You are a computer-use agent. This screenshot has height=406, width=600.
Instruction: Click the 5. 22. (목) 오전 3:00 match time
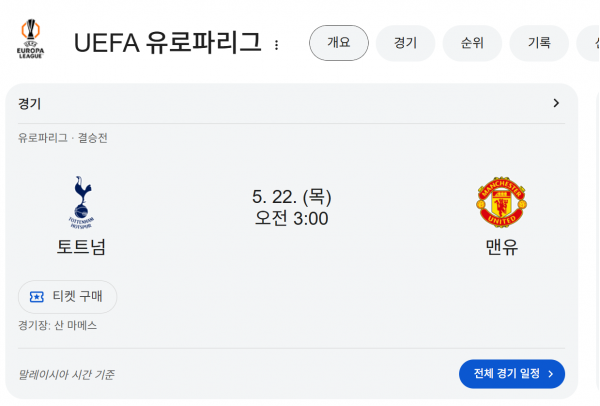pyautogui.click(x=292, y=207)
